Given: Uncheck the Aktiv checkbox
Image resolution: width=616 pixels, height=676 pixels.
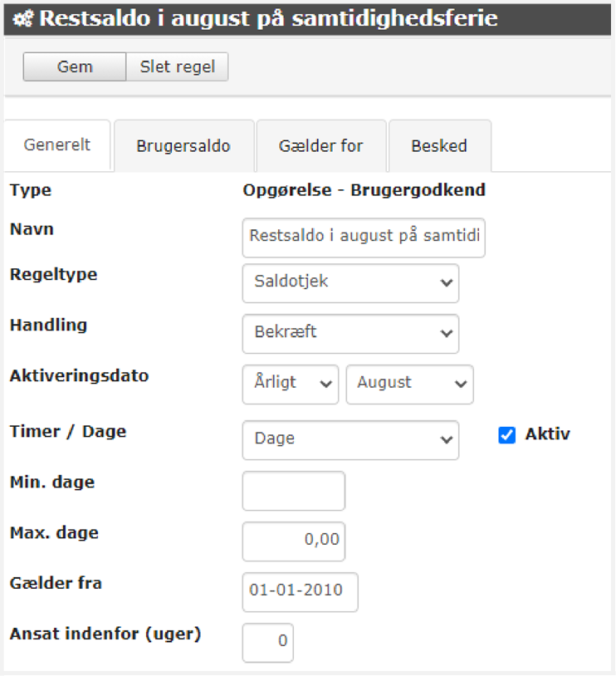Looking at the screenshot, I should [x=507, y=435].
